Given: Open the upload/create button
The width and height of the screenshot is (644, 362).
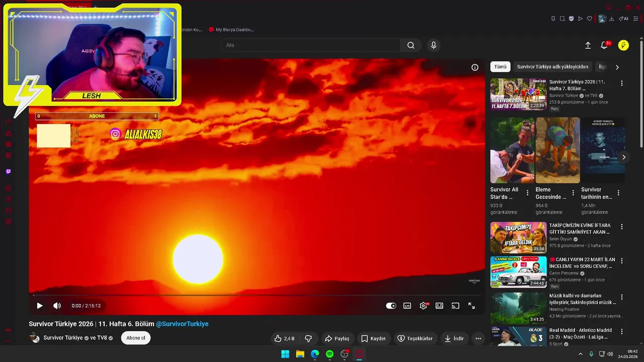Looking at the screenshot, I should point(588,45).
